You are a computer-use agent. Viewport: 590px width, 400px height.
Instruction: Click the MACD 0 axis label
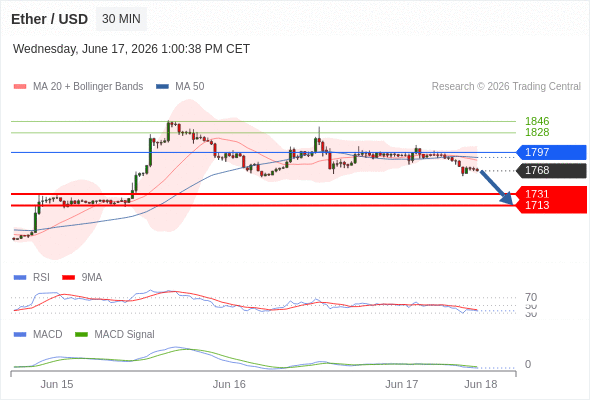[528, 364]
